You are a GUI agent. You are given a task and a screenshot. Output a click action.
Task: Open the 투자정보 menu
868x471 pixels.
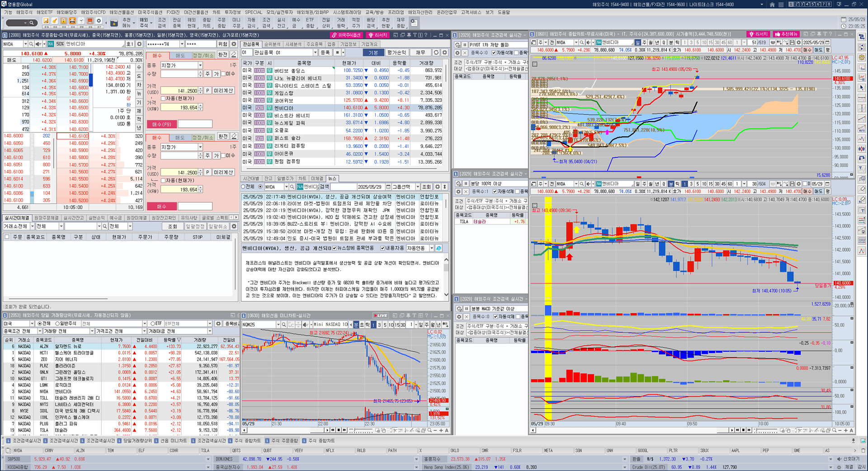pyautogui.click(x=233, y=12)
